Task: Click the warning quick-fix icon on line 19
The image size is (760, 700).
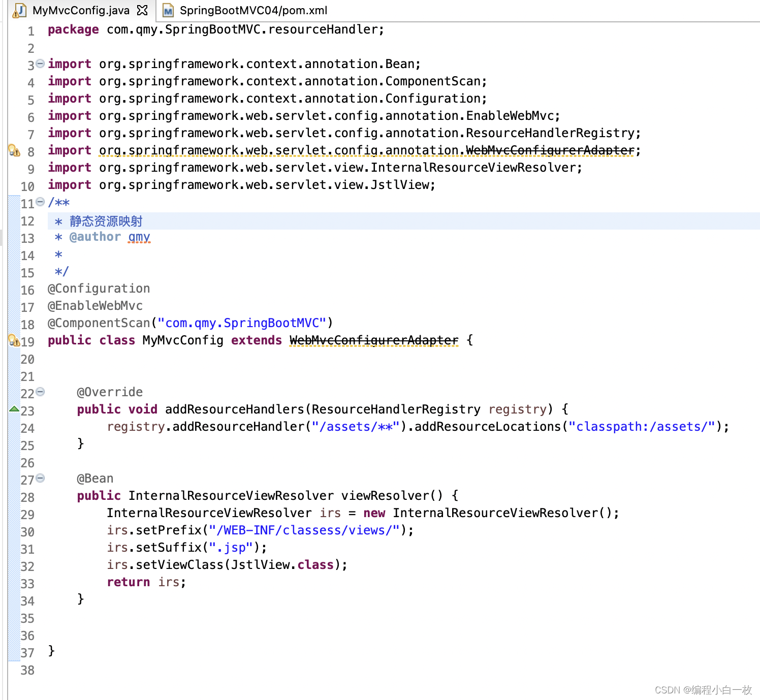Action: click(14, 340)
